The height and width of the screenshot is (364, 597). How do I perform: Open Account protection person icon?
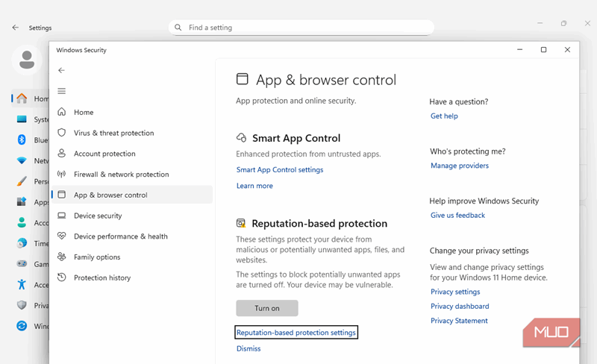coord(62,154)
